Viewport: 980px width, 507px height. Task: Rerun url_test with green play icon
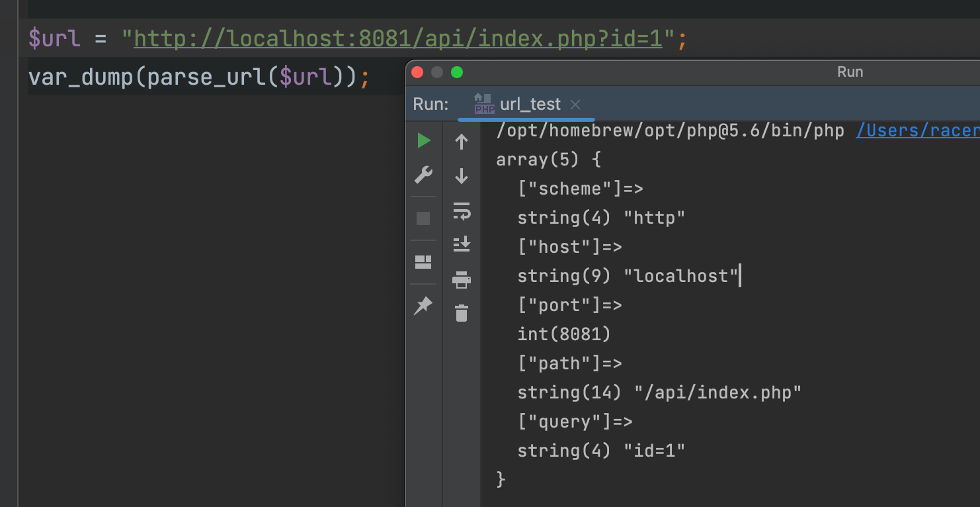(x=424, y=140)
